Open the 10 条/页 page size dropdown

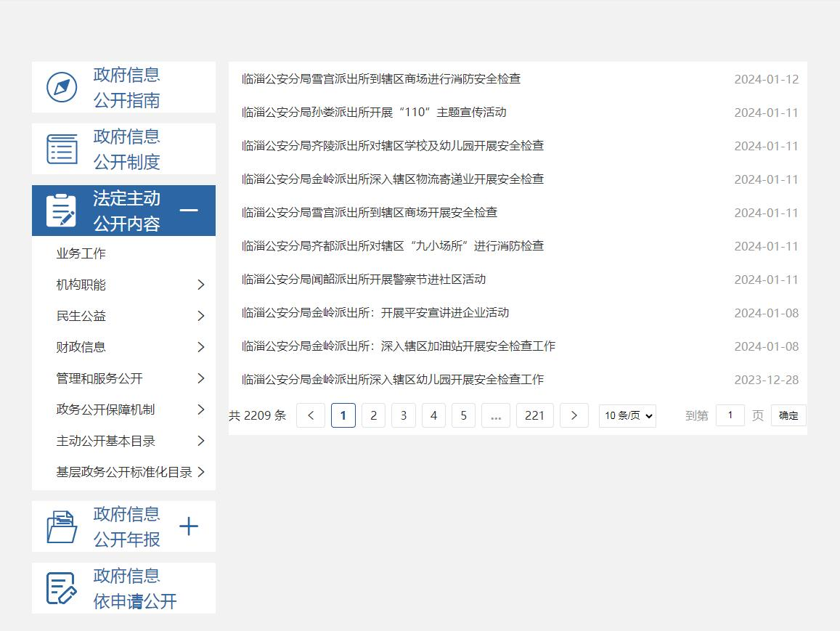(x=627, y=415)
